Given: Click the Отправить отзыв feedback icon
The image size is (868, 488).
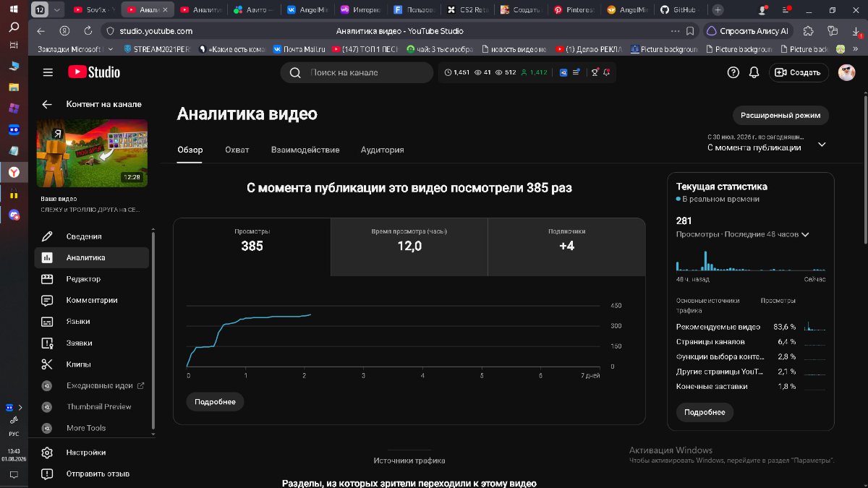Looking at the screenshot, I should click(47, 474).
